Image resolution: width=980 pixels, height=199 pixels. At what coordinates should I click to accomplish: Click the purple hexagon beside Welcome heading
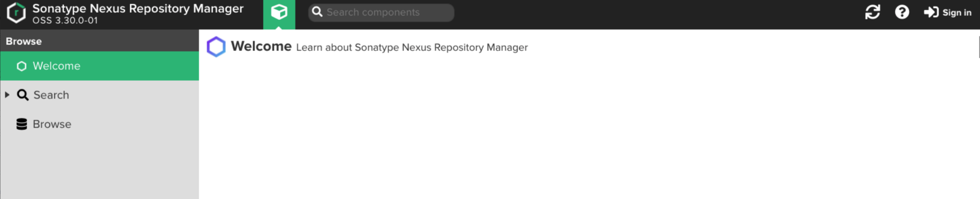[216, 47]
